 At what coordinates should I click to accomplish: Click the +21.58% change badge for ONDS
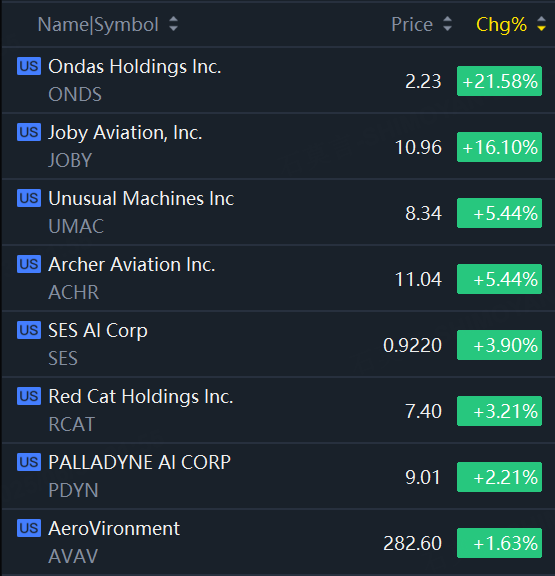[499, 81]
